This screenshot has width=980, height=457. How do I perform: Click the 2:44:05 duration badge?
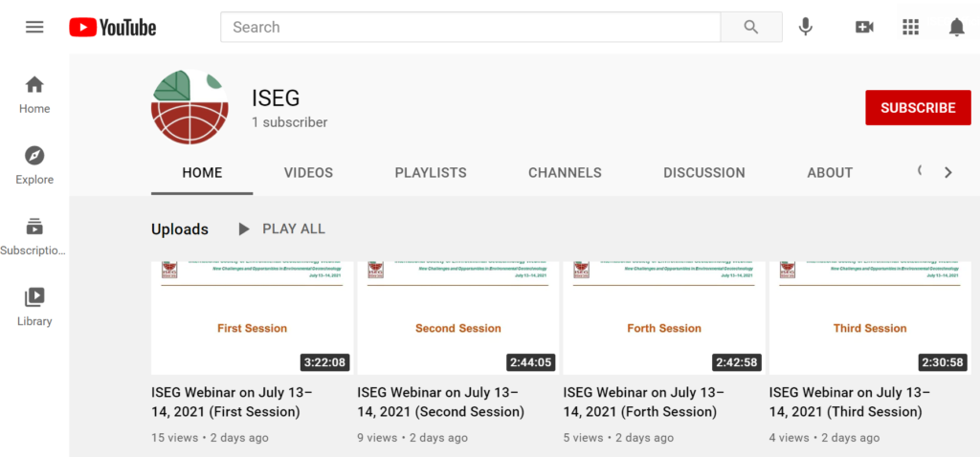click(530, 362)
